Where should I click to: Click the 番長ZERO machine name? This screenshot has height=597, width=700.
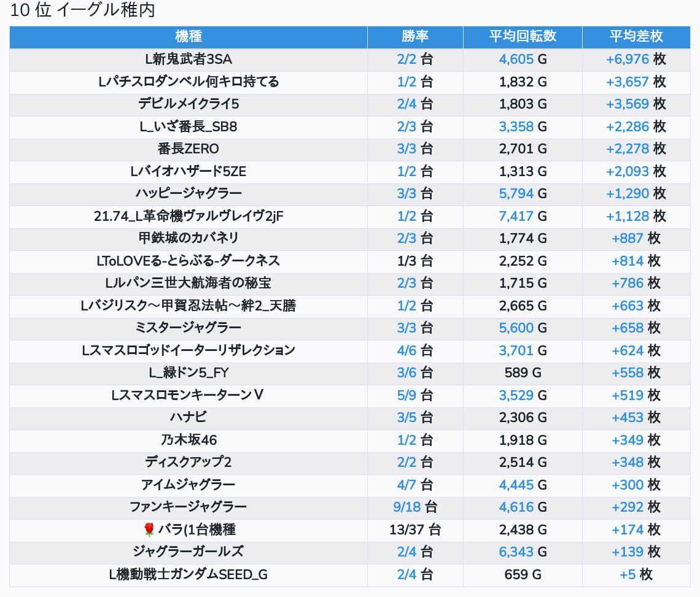coord(189,148)
